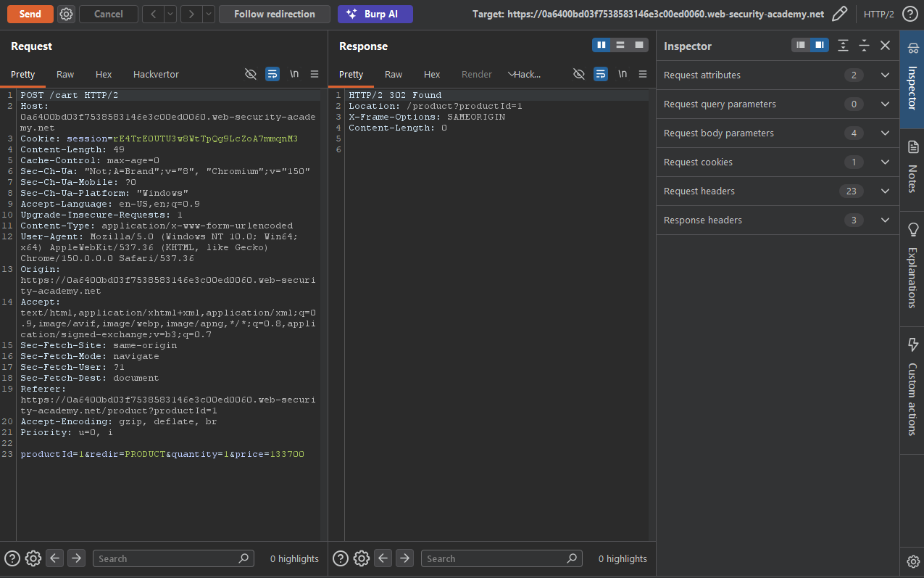The image size is (924, 578).
Task: Edit the target with the pencil icon
Action: click(839, 14)
